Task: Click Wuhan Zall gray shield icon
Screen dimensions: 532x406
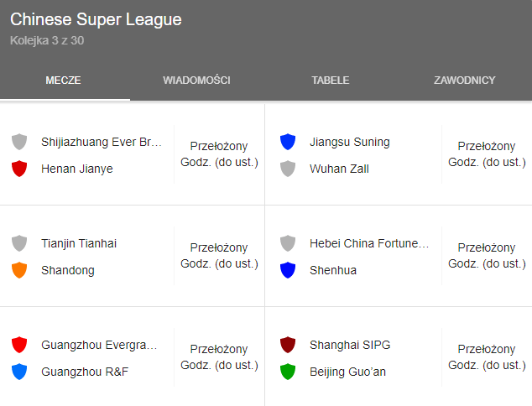Action: click(288, 169)
